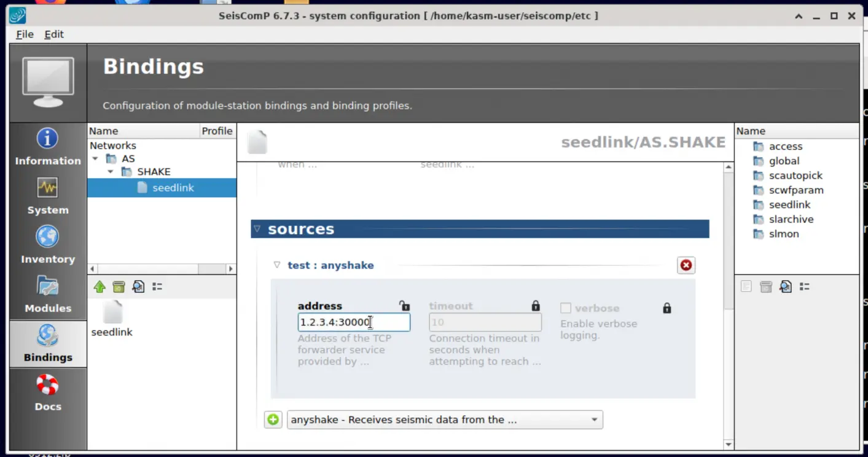Open the File menu
This screenshot has height=457, width=868.
click(25, 34)
